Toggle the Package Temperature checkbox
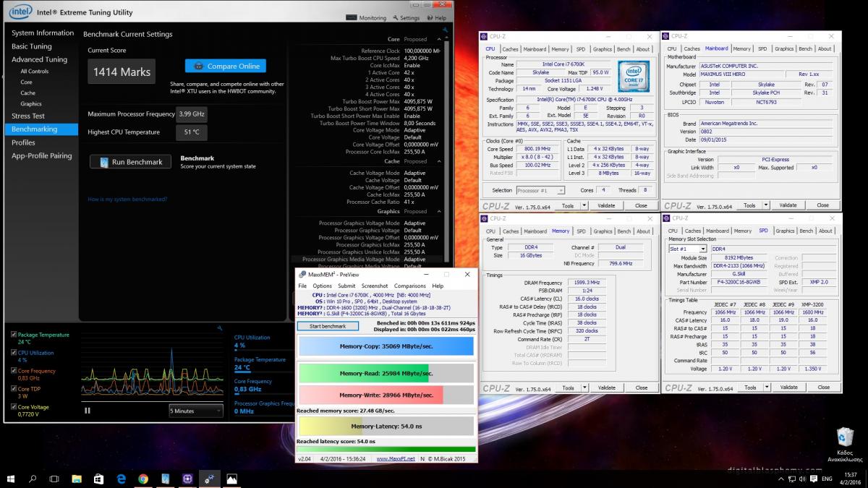Screen dimensions: 868x488 pyautogui.click(x=14, y=335)
